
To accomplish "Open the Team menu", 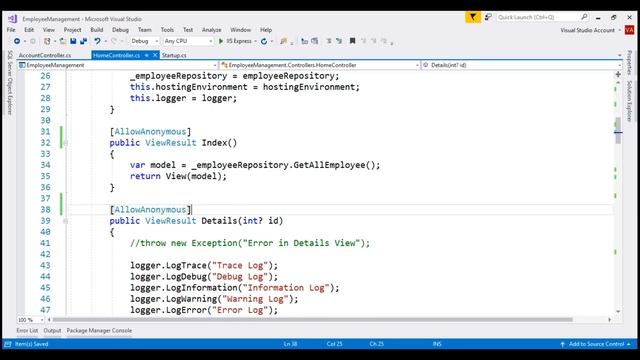I will [144, 30].
